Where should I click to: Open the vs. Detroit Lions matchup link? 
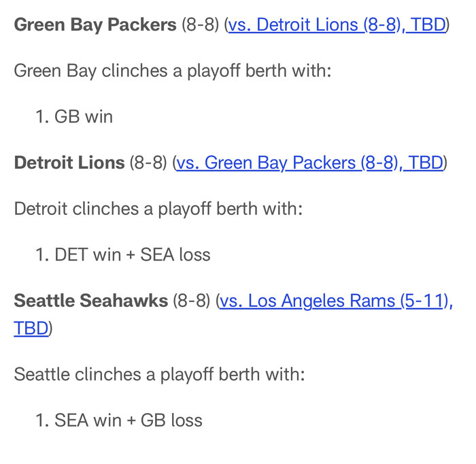pyautogui.click(x=337, y=26)
